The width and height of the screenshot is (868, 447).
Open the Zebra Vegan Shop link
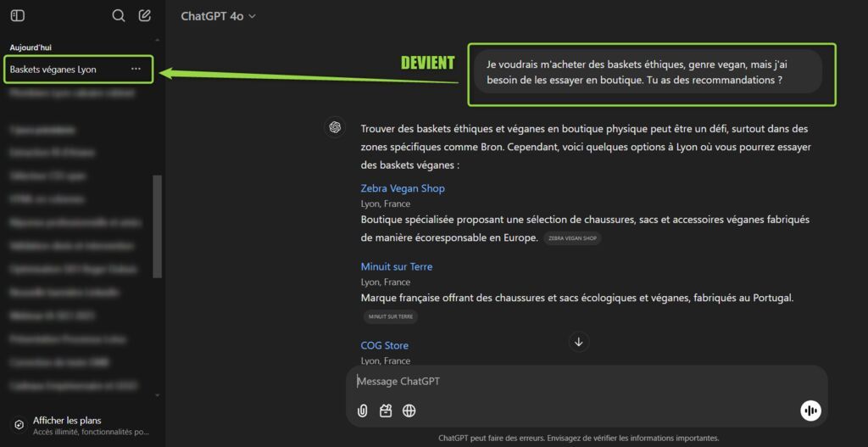403,188
